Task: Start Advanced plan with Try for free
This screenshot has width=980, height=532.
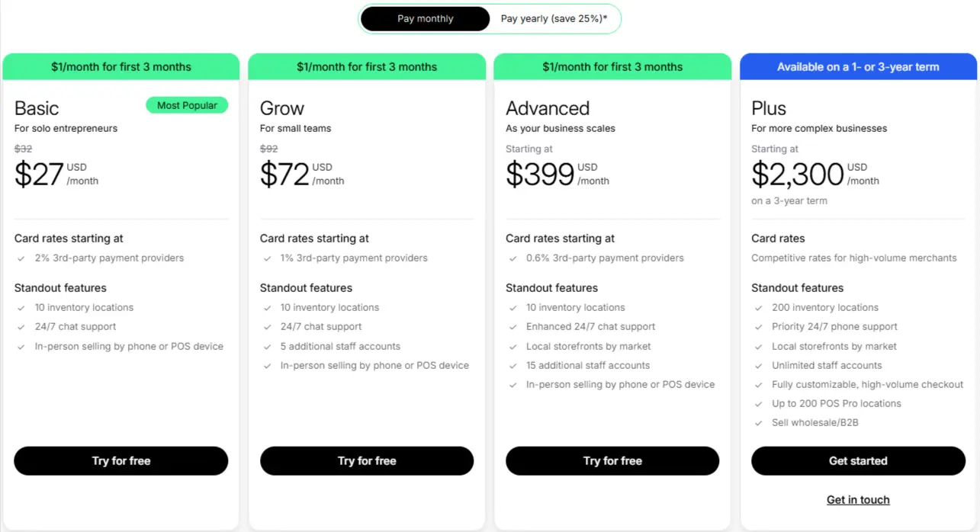Action: tap(612, 461)
